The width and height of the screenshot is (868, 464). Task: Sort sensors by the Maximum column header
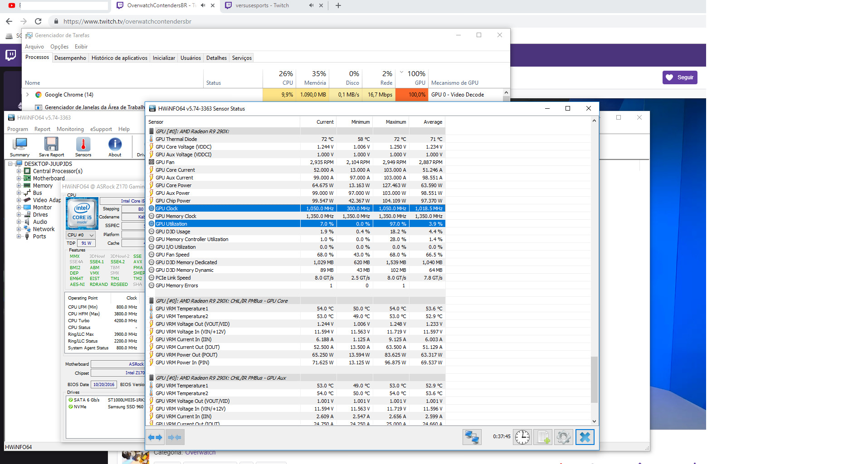coord(390,122)
